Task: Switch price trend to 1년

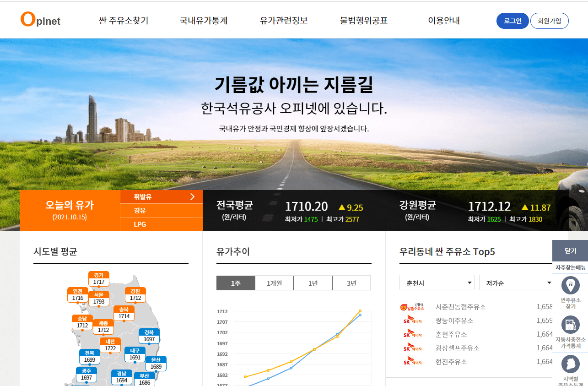Action: pos(313,283)
